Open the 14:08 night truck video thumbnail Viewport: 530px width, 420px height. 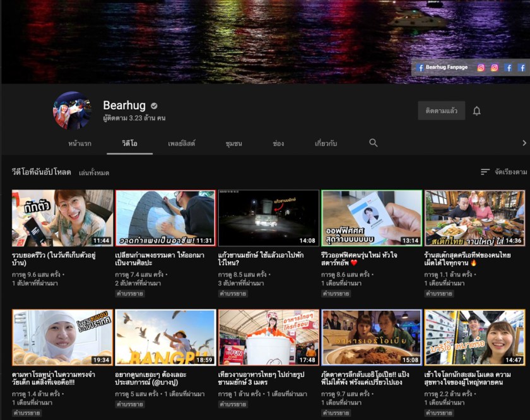coord(268,218)
